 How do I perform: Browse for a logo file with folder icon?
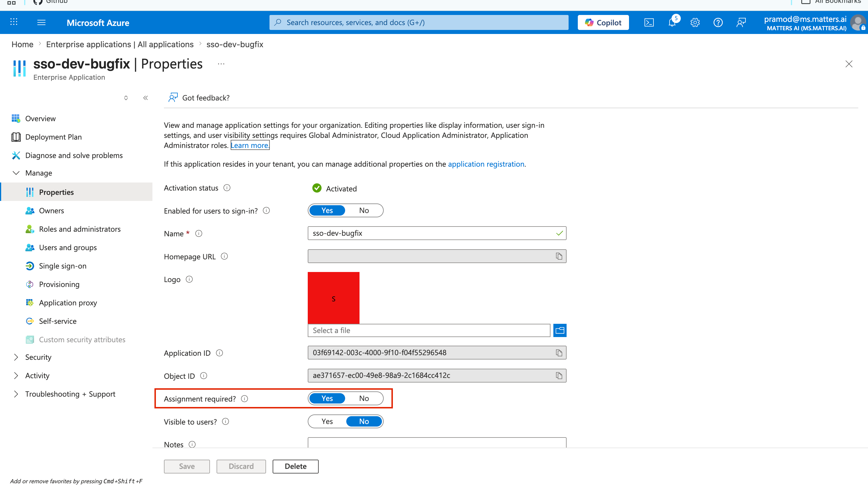pyautogui.click(x=560, y=330)
